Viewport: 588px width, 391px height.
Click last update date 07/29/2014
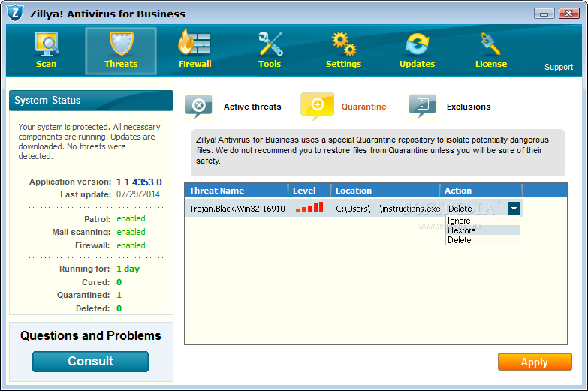click(138, 194)
